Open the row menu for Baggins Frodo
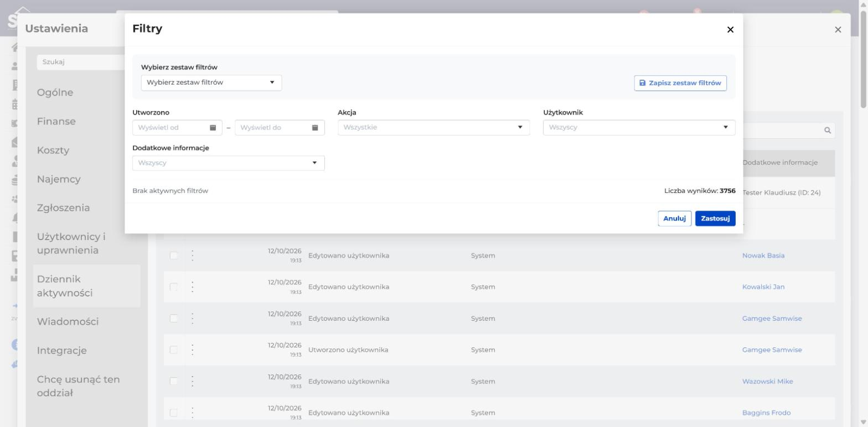Viewport: 868px width, 427px height. (x=193, y=413)
